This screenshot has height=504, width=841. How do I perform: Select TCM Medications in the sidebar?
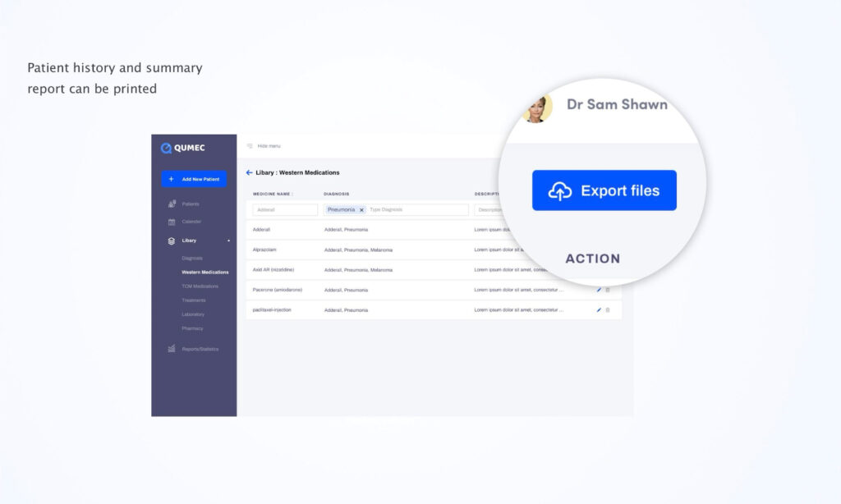200,286
